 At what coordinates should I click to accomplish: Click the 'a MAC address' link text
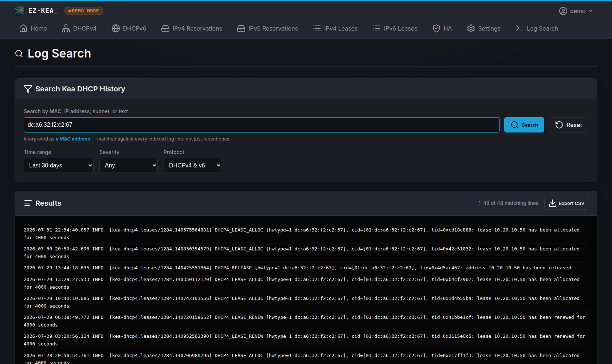click(73, 139)
